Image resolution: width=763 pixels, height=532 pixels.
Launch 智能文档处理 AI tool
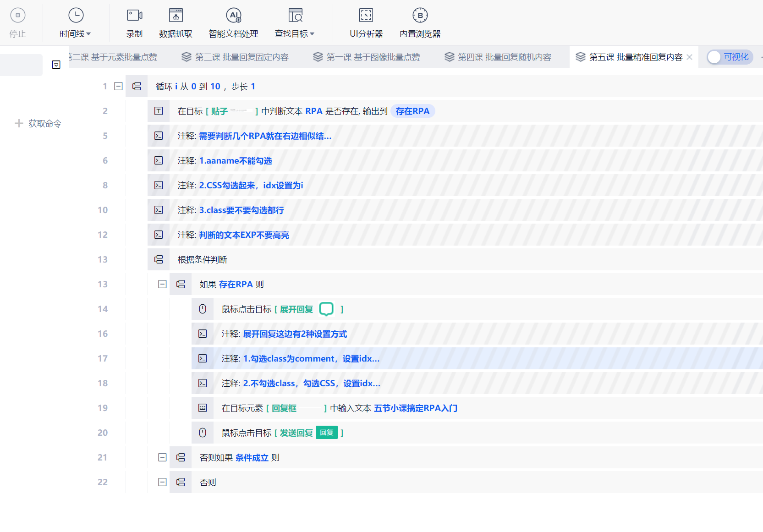click(234, 15)
